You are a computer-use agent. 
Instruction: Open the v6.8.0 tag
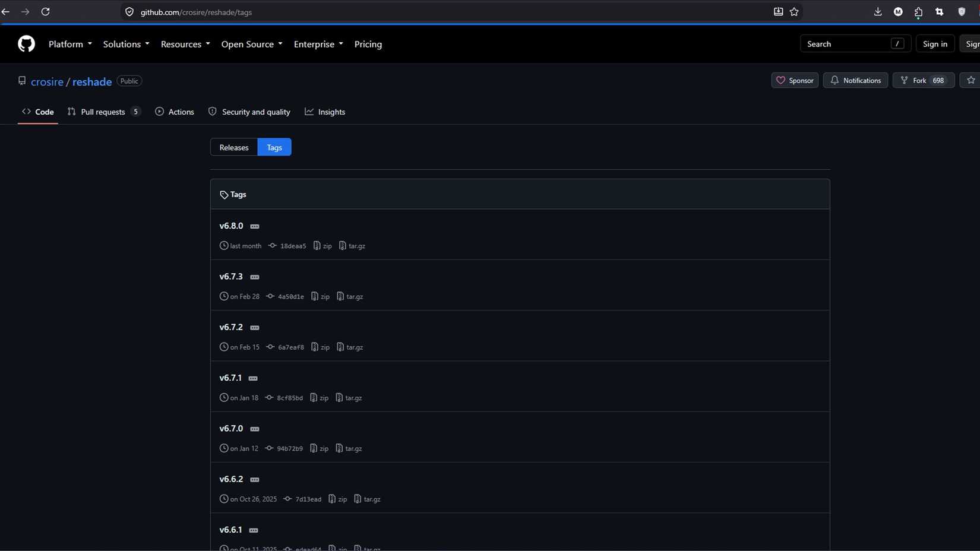click(x=231, y=226)
